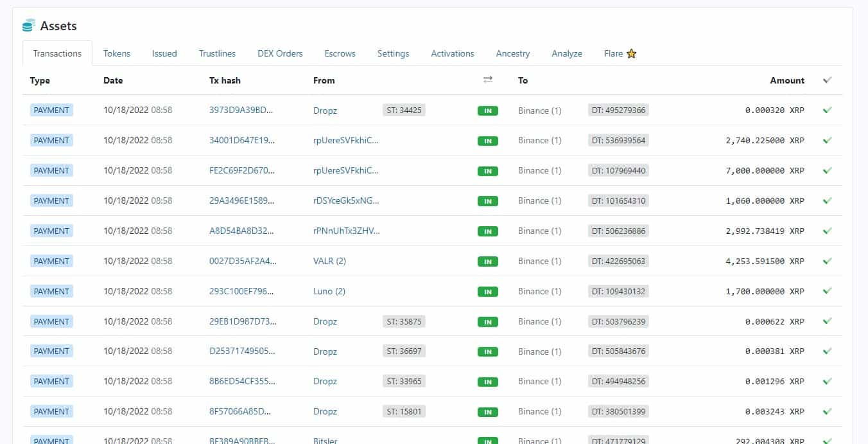Viewport: 868px width, 444px height.
Task: Switch to the Trustlines tab
Action: pos(217,53)
